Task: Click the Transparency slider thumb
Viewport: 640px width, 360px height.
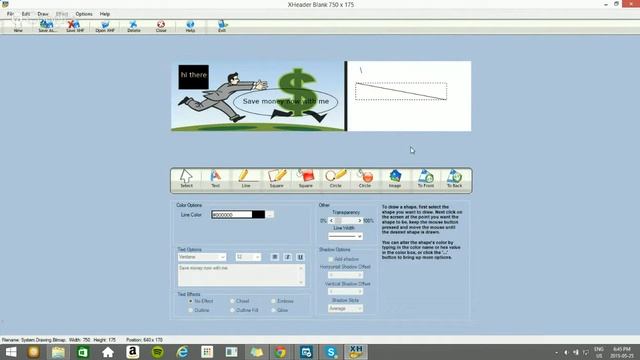Action: coord(338,221)
